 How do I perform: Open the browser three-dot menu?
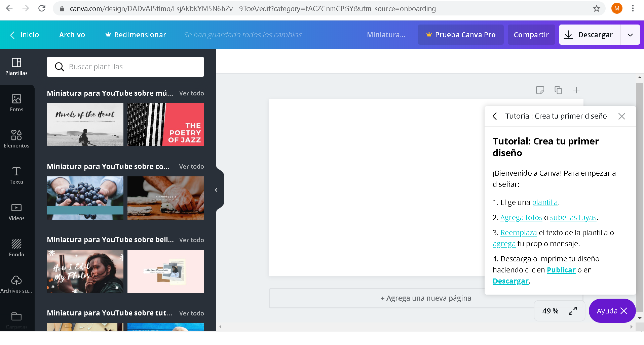(x=633, y=8)
